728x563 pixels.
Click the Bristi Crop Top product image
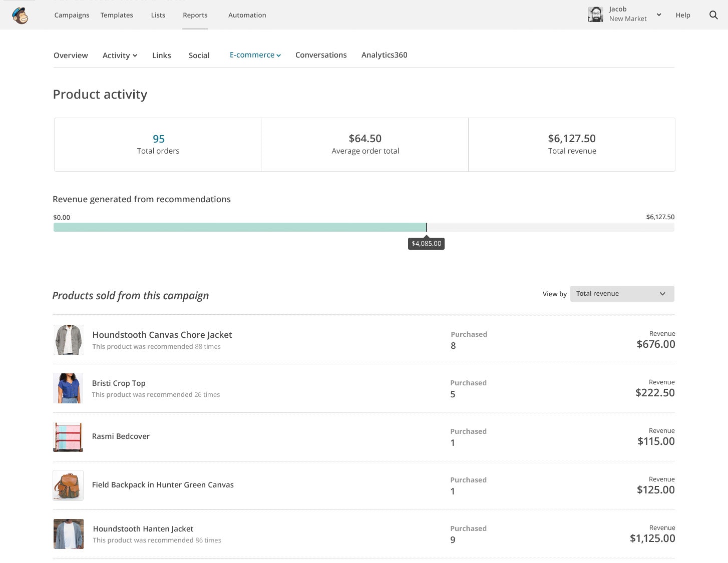click(x=68, y=388)
